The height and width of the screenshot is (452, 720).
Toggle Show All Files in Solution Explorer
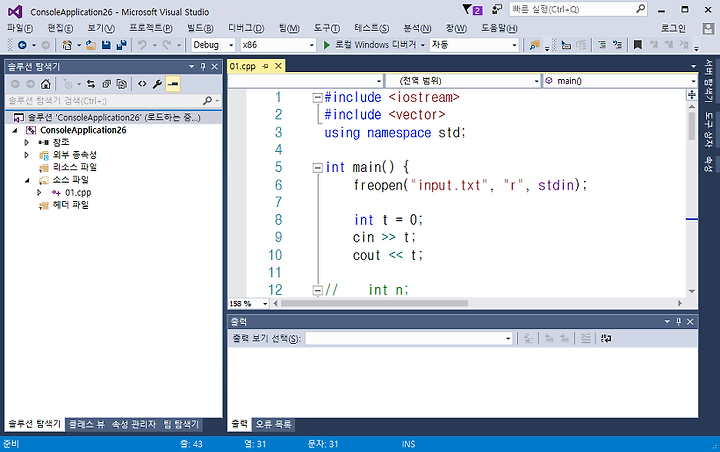[122, 84]
